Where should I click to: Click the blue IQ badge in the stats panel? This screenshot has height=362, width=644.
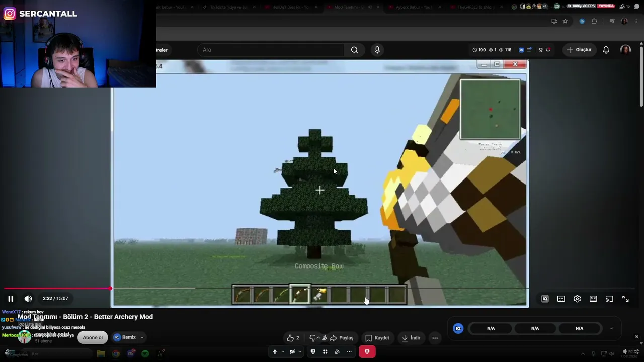point(458,328)
